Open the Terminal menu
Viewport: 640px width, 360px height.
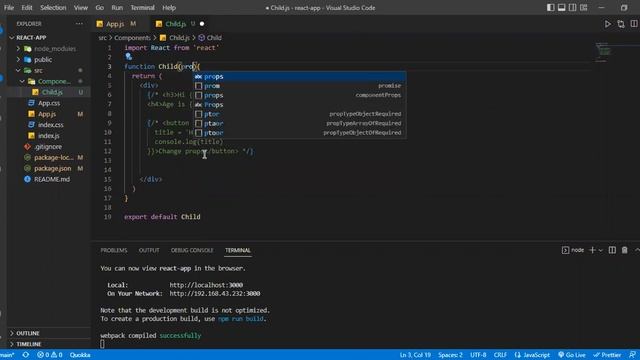(x=142, y=7)
